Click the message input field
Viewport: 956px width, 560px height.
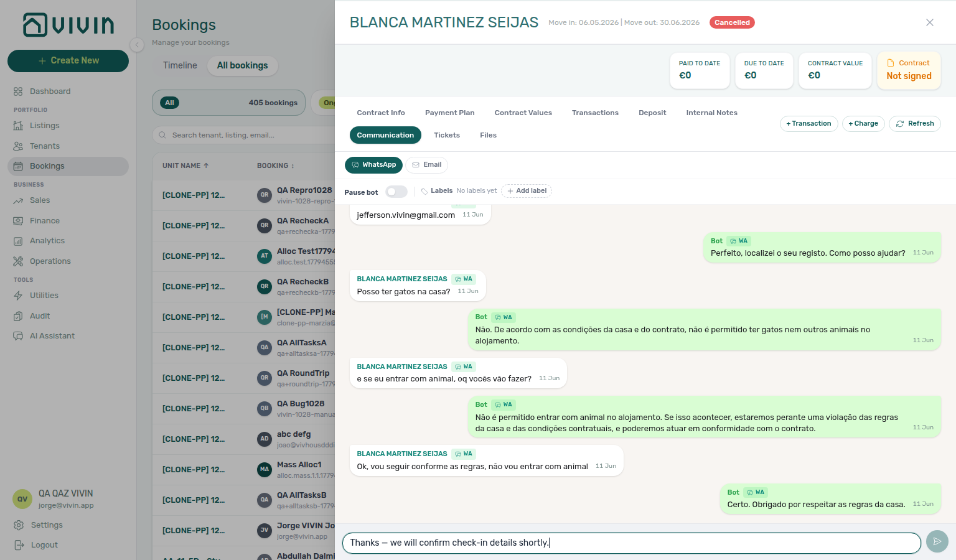pos(631,543)
